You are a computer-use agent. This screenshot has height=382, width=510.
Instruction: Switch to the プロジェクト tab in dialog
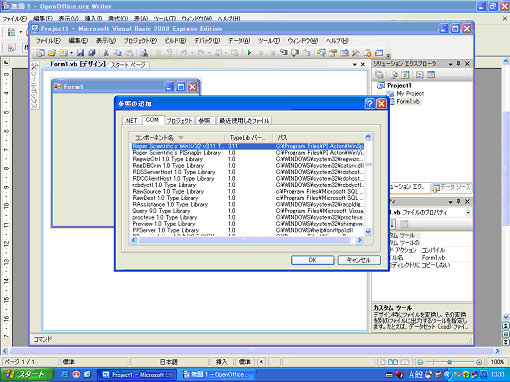pos(180,121)
